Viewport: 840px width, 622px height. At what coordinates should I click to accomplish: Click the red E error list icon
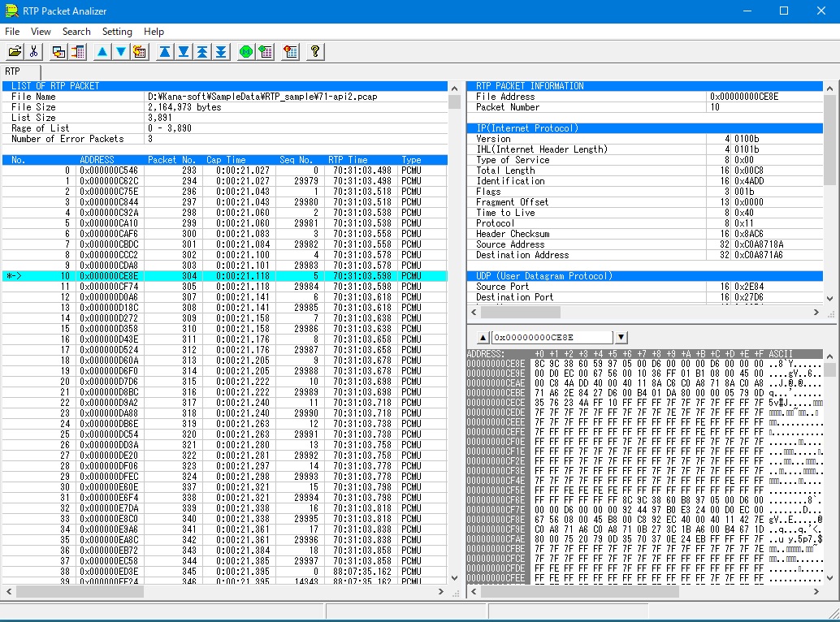[290, 52]
